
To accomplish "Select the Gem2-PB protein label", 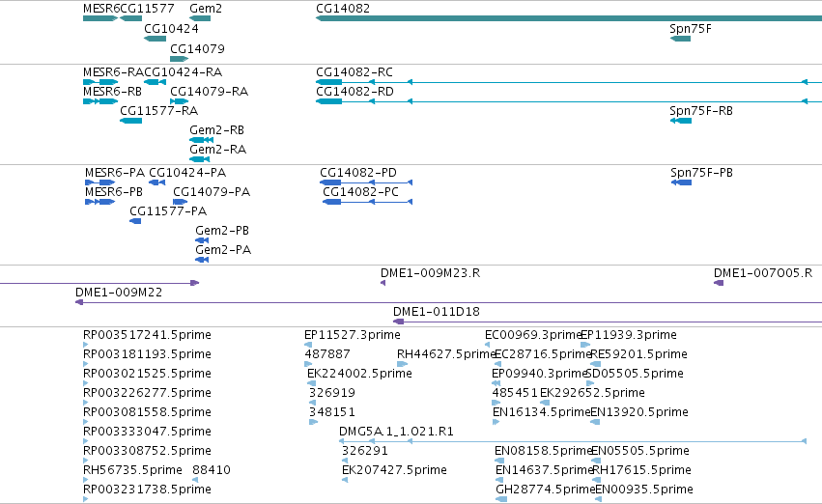I will coord(222,231).
